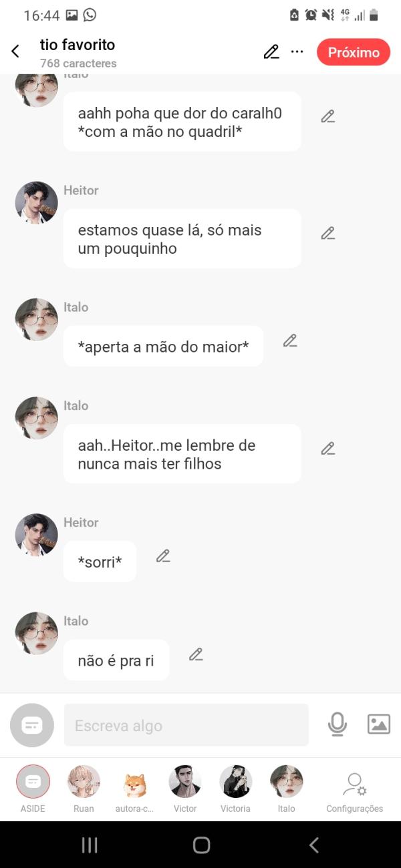401x868 pixels.
Task: Focus the "Escreva algo" text field
Action: (186, 725)
